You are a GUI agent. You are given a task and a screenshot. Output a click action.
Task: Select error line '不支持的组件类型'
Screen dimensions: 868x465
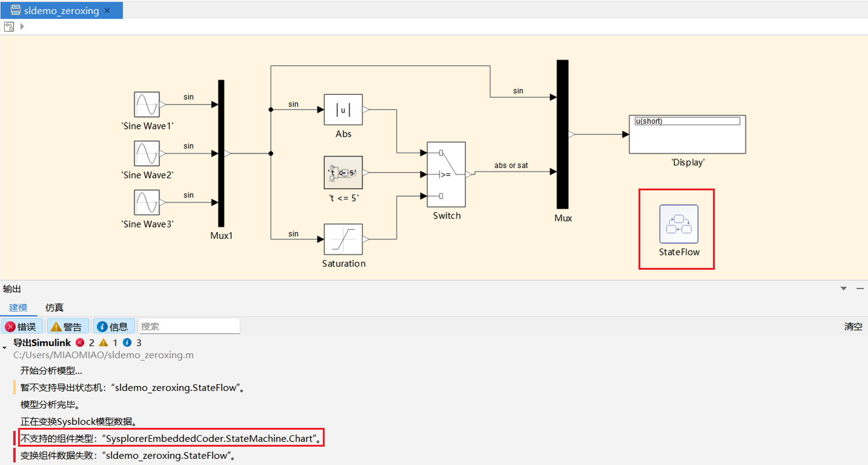pos(171,438)
